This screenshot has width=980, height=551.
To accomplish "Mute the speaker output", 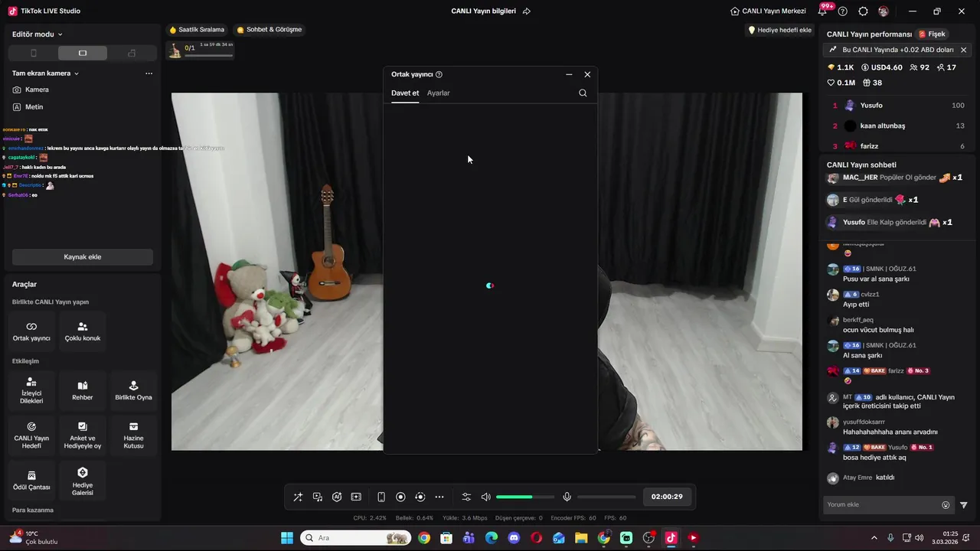I will point(485,497).
